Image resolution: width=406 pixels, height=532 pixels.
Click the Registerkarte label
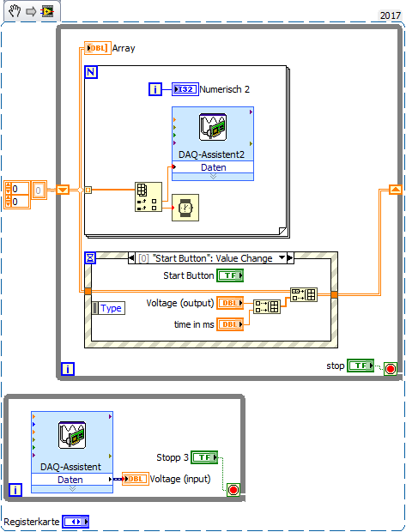coord(32,522)
